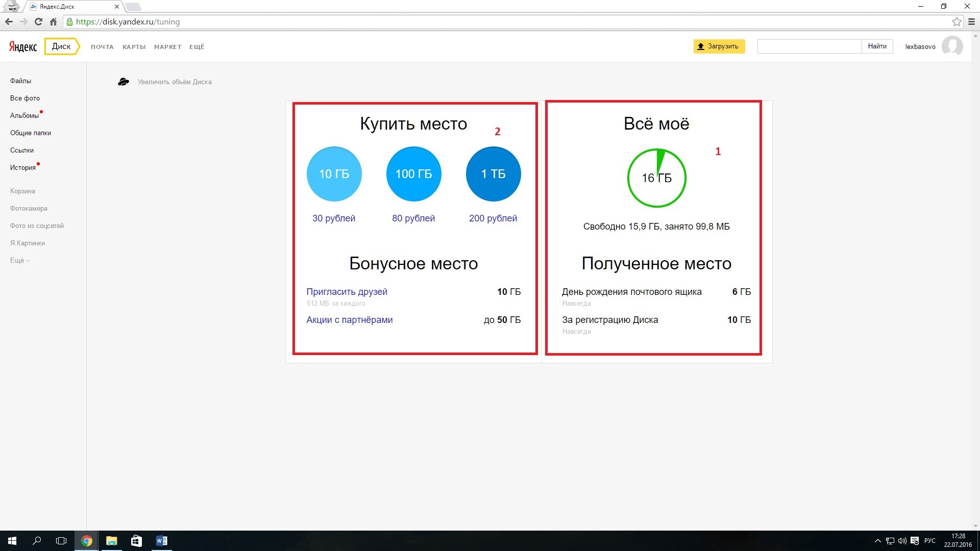This screenshot has width=980, height=551.
Task: Open the volume tray icon
Action: pos(902,541)
